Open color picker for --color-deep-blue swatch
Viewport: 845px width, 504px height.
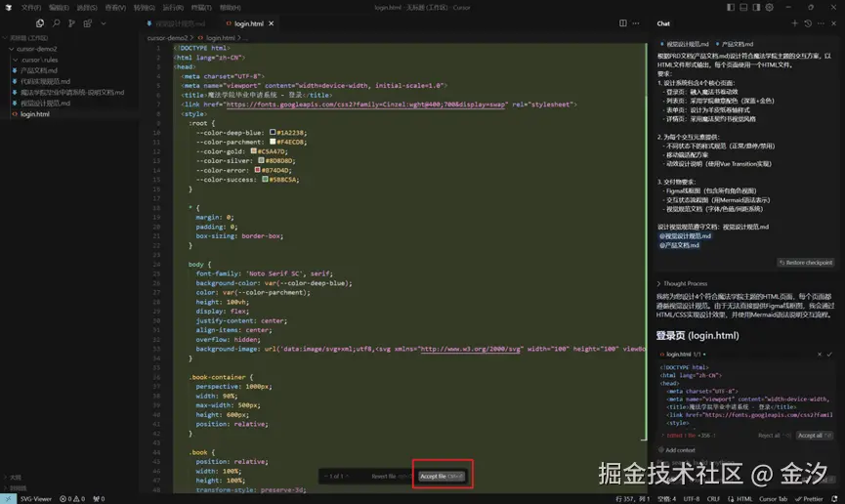tap(273, 132)
